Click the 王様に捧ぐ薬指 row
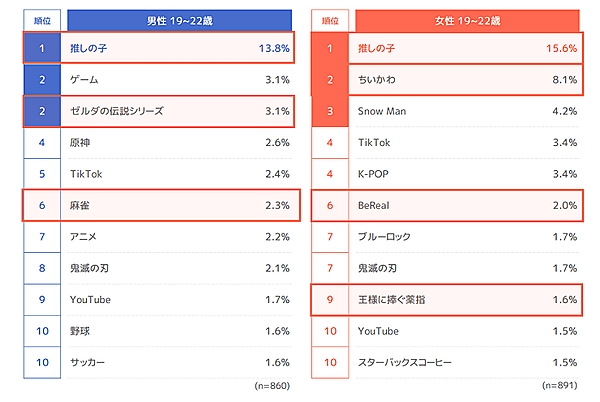The height and width of the screenshot is (402, 600). coord(467,299)
